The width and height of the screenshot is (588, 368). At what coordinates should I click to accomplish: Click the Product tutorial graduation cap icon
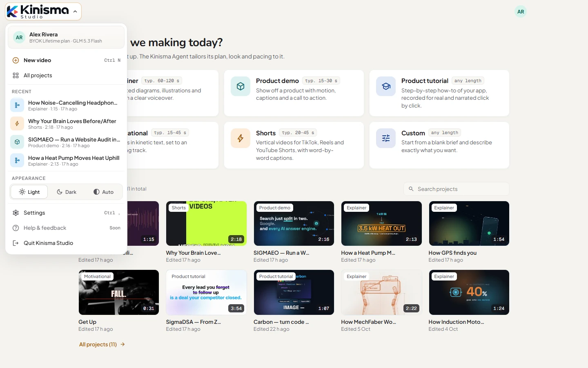[386, 86]
